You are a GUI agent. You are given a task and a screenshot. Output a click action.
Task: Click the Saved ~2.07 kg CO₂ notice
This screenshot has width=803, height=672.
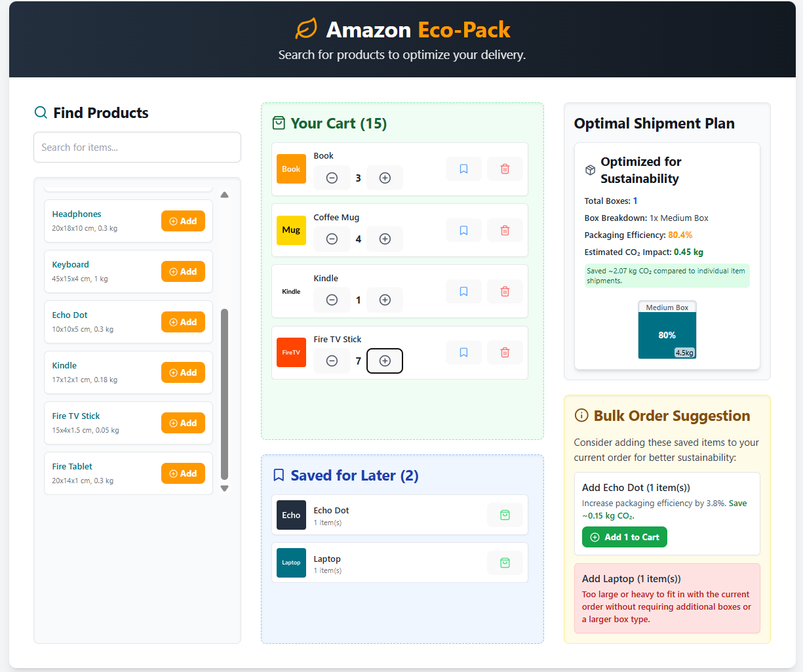coord(667,276)
